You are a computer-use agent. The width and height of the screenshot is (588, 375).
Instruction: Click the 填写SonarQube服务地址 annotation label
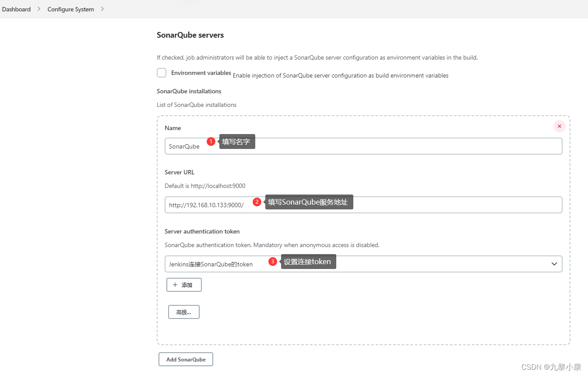(309, 202)
